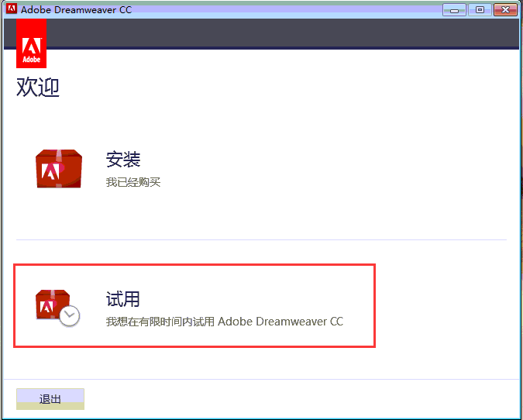The height and width of the screenshot is (420, 523).
Task: Click the Adobe logo badge
Action: pos(31,43)
